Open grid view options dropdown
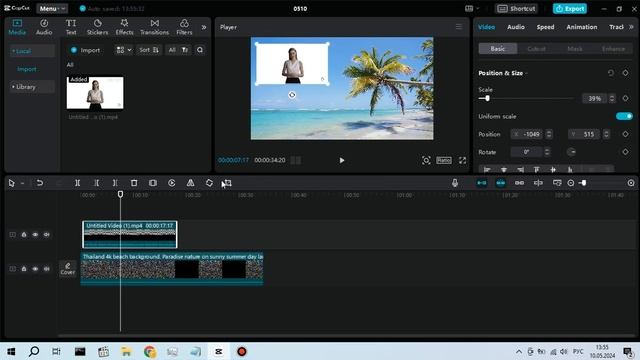The image size is (640, 360). tap(124, 50)
